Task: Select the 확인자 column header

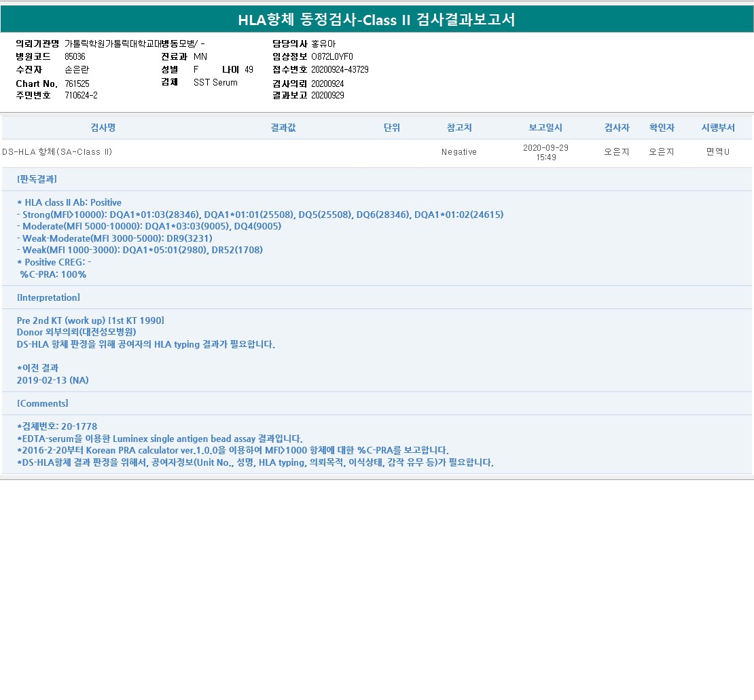Action: [x=662, y=128]
